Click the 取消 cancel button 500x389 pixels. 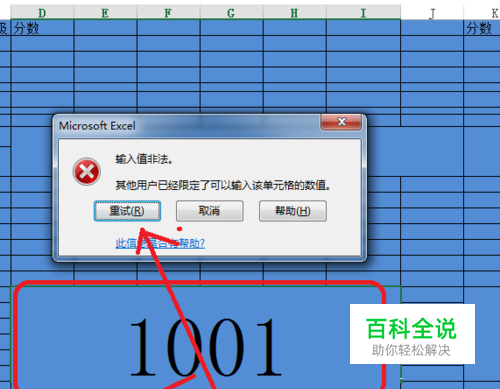tap(210, 211)
